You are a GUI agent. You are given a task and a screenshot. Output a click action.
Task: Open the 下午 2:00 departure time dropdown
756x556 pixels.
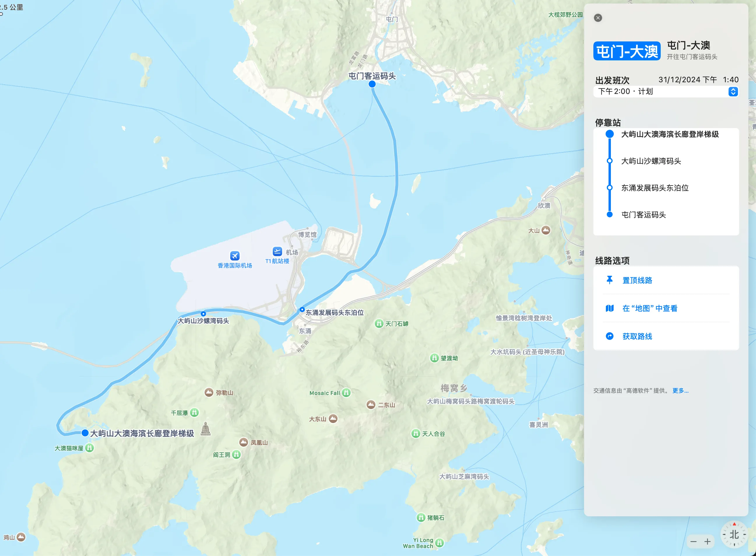click(x=733, y=92)
